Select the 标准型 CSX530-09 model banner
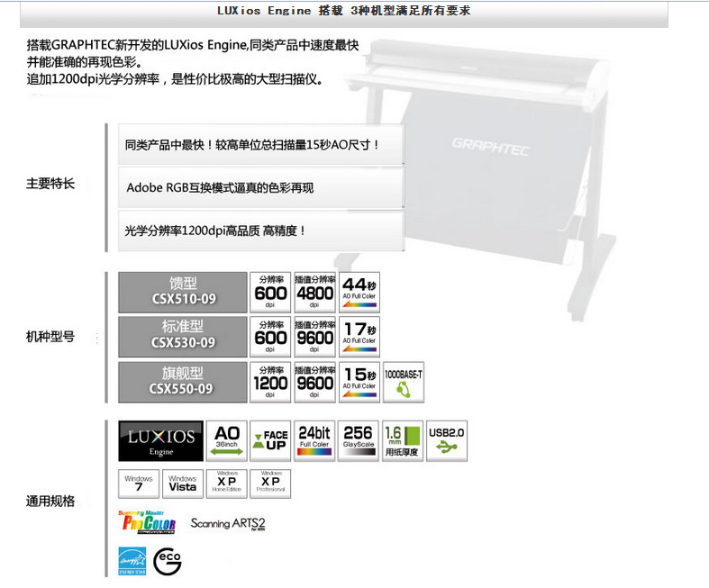 pyautogui.click(x=183, y=337)
